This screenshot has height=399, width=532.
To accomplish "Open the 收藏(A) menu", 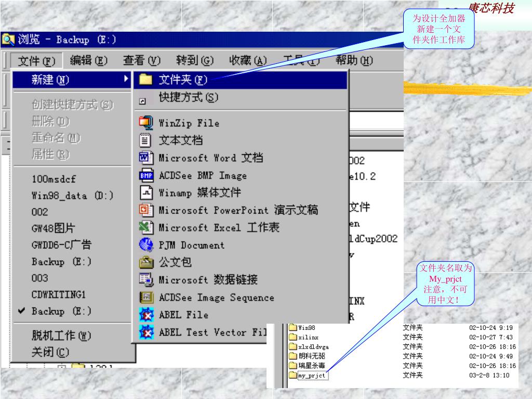I will pos(248,61).
